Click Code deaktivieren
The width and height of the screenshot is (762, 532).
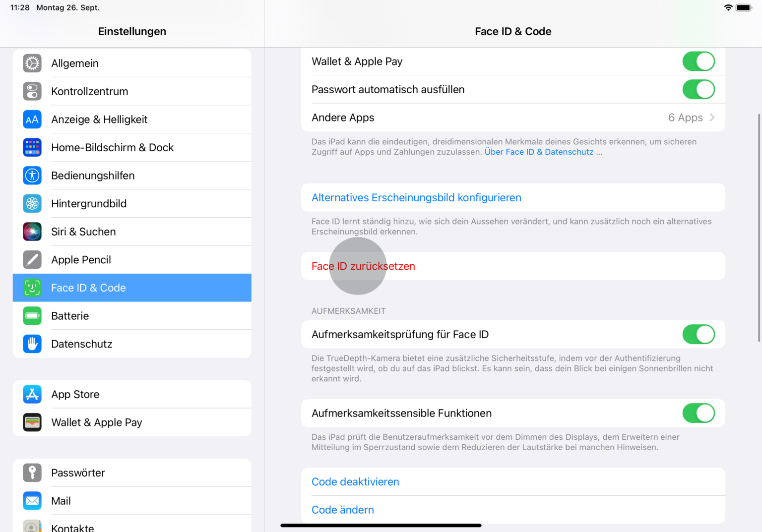click(355, 481)
